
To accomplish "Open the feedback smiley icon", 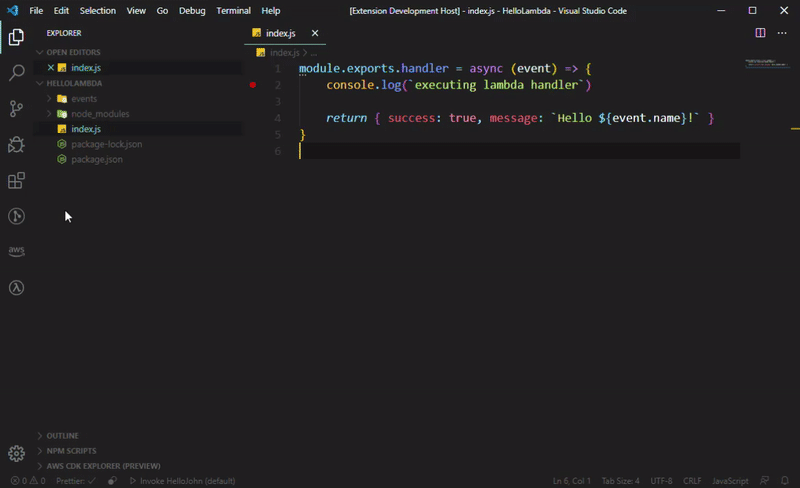I will [x=764, y=481].
